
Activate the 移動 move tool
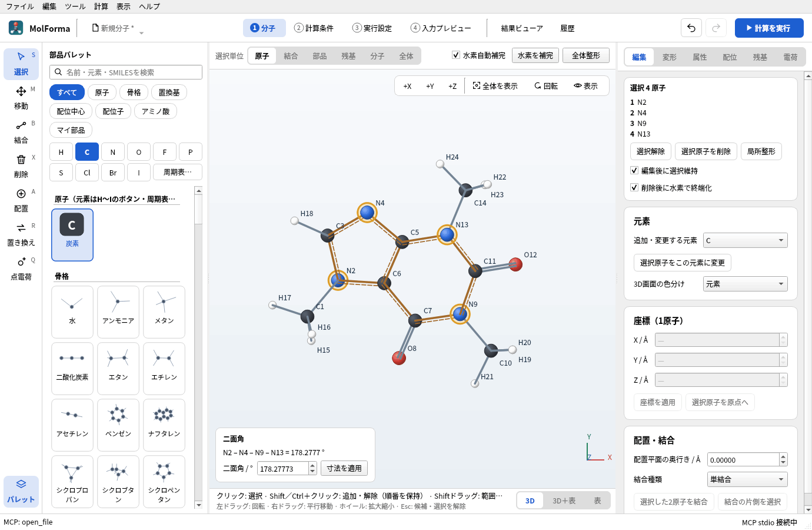pyautogui.click(x=21, y=98)
